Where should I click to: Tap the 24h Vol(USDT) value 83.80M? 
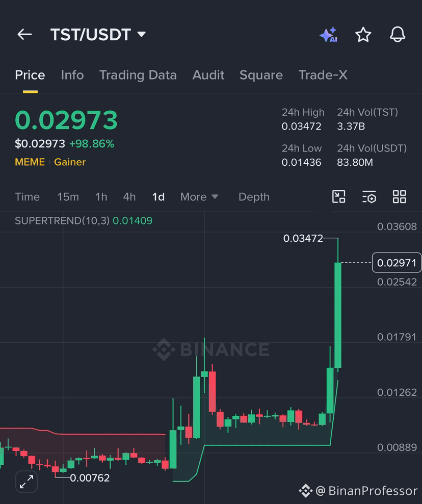coord(355,162)
